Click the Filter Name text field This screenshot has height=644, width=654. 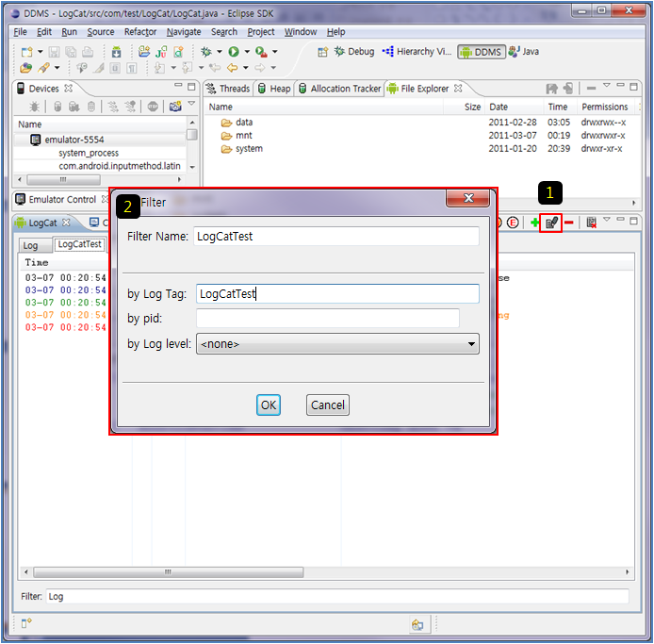(336, 237)
